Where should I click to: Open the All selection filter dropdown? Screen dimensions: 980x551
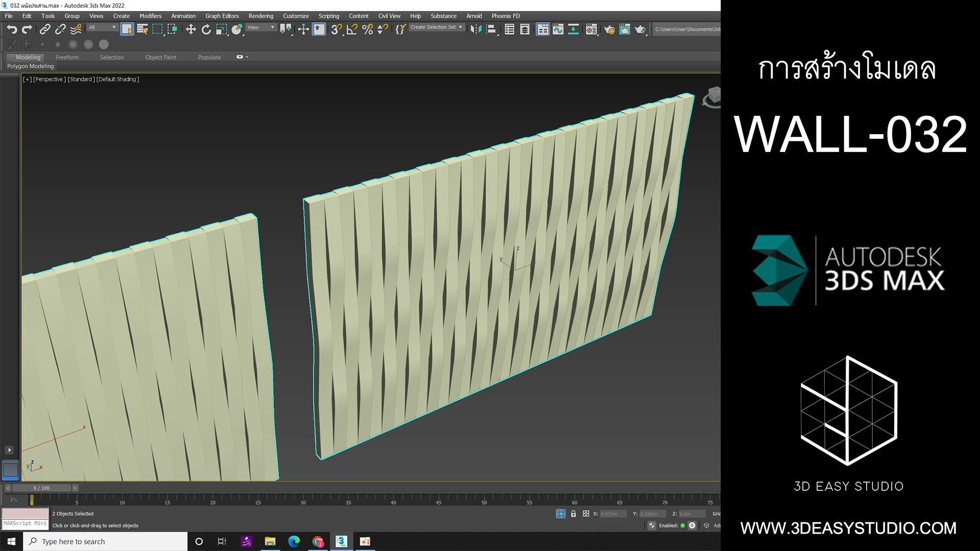click(x=102, y=28)
